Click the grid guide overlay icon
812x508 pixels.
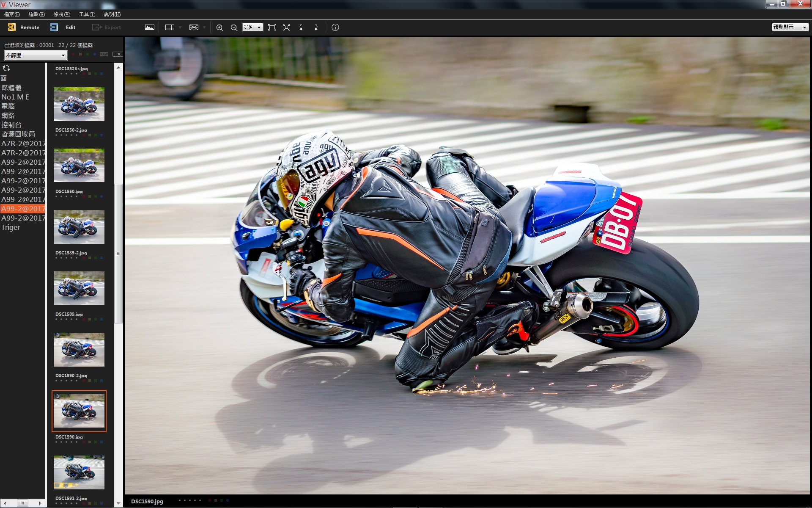[194, 27]
